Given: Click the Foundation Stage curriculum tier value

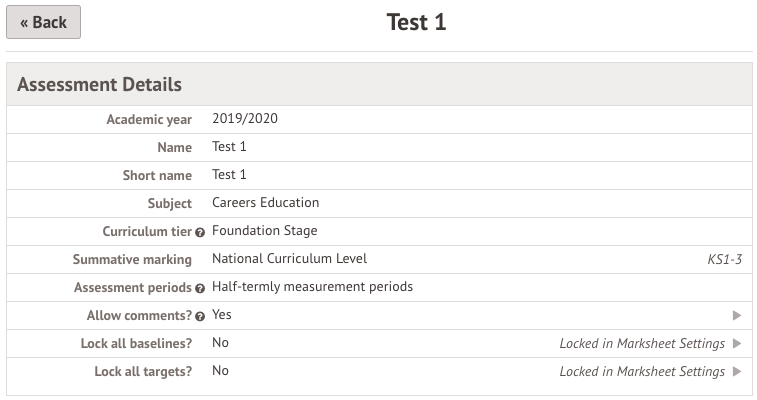Looking at the screenshot, I should 264,230.
